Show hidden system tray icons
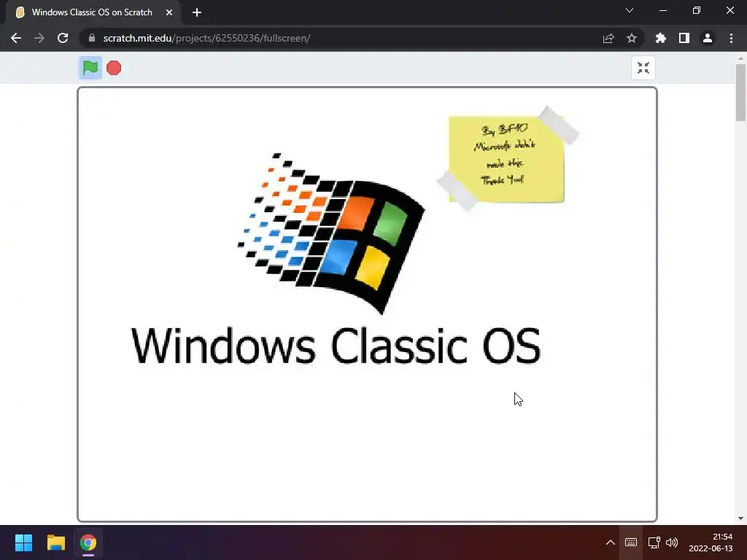Viewport: 747px width, 560px height. [x=611, y=542]
